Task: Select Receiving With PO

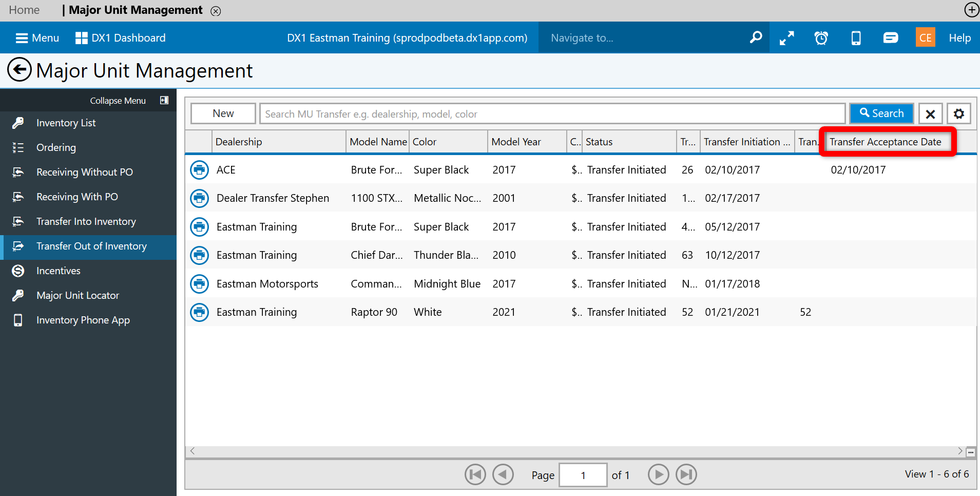Action: [88, 197]
